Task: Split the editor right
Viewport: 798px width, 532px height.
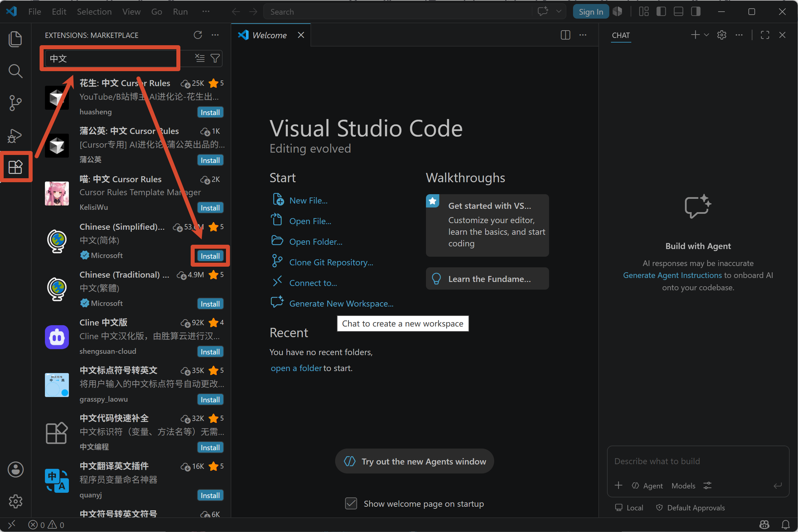Action: (565, 35)
